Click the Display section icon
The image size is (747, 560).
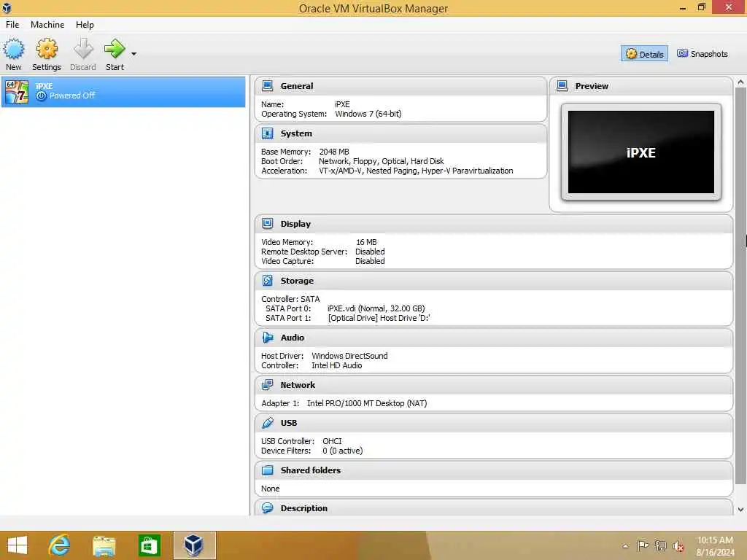(x=267, y=224)
